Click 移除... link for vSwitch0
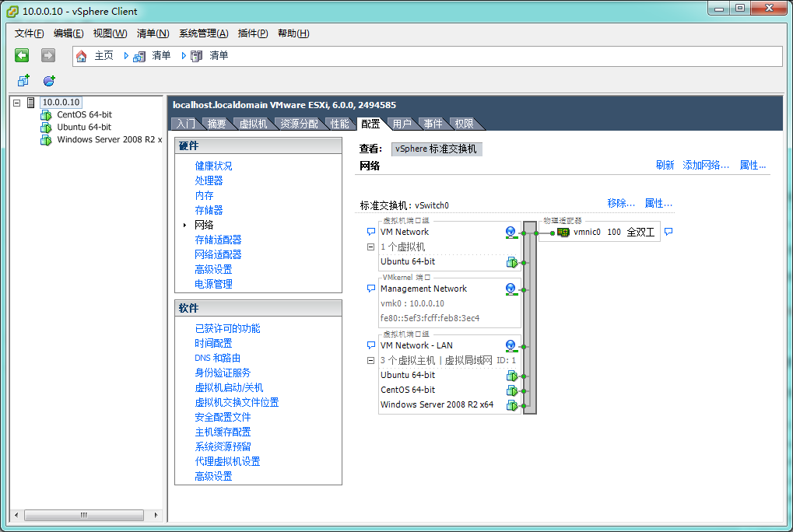793x532 pixels. [x=621, y=203]
